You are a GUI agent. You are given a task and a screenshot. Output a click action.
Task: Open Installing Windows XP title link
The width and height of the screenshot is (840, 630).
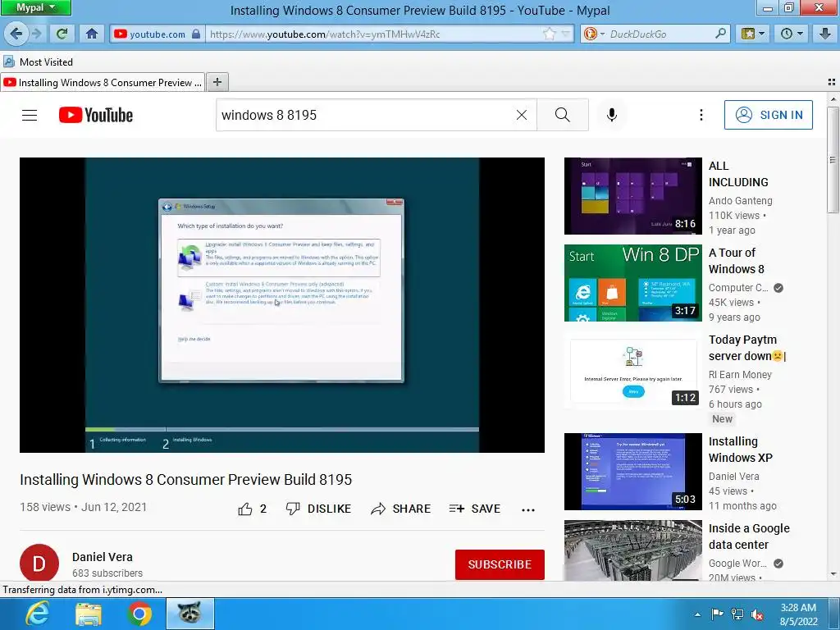coord(741,450)
